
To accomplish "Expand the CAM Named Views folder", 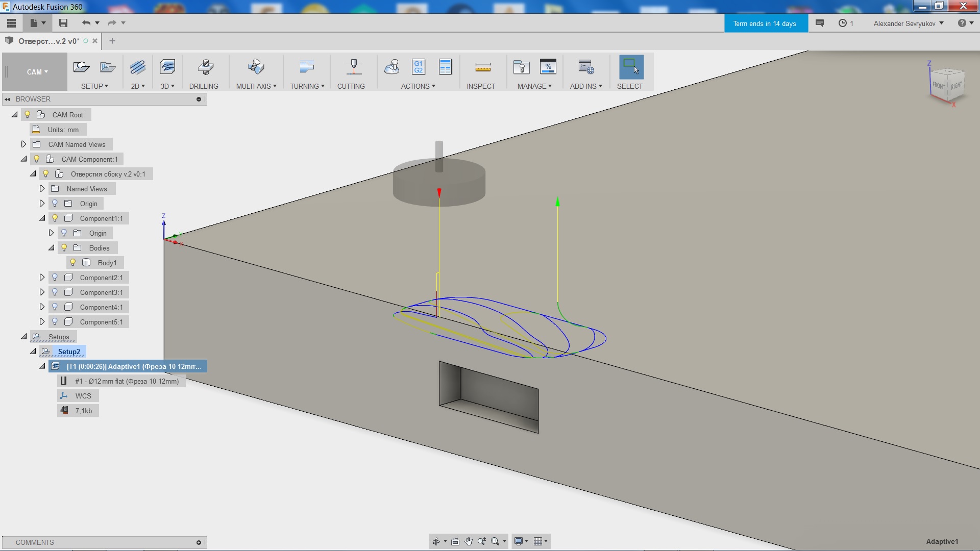I will click(23, 144).
